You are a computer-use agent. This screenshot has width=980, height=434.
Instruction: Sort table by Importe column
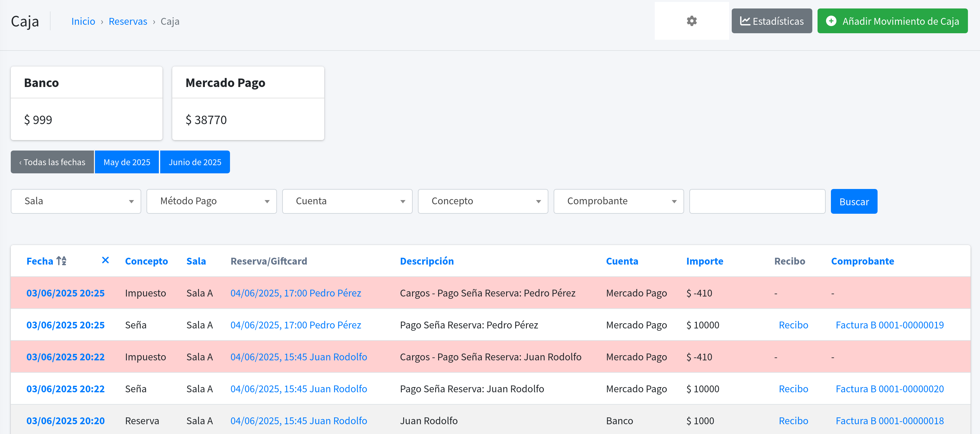pos(704,261)
